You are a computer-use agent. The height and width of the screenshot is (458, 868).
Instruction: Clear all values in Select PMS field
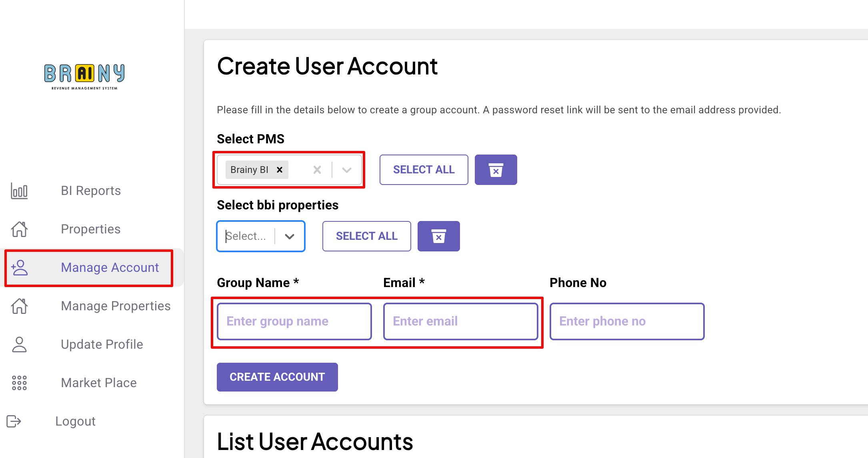(x=317, y=170)
